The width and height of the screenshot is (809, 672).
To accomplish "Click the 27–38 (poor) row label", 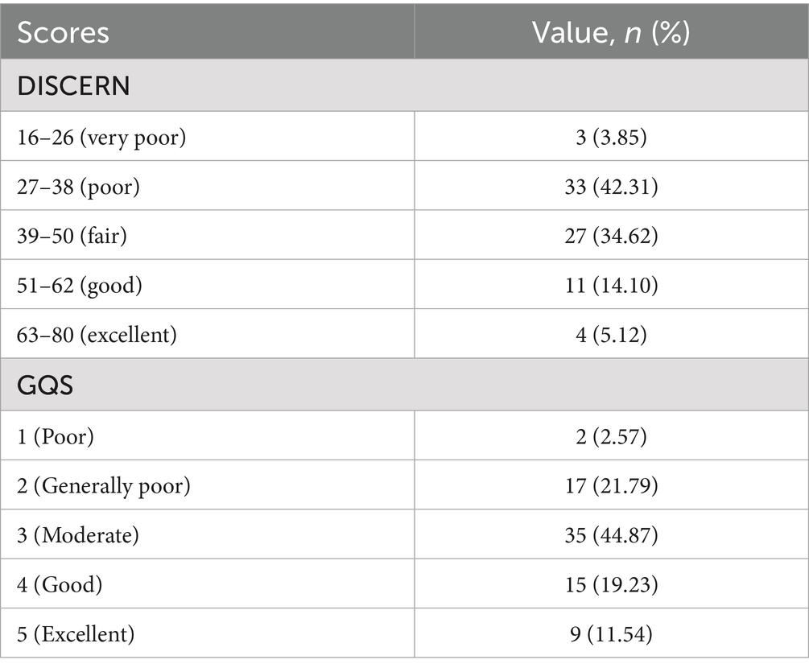I will pos(78,186).
